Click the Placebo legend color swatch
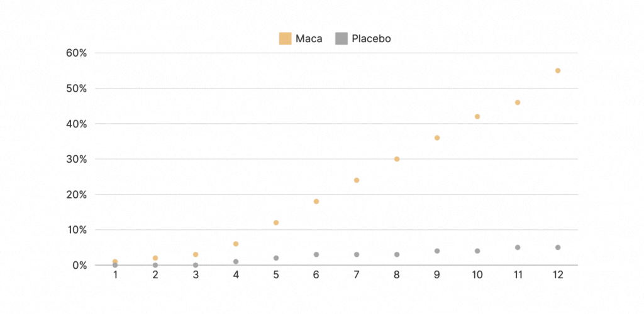 pos(341,39)
